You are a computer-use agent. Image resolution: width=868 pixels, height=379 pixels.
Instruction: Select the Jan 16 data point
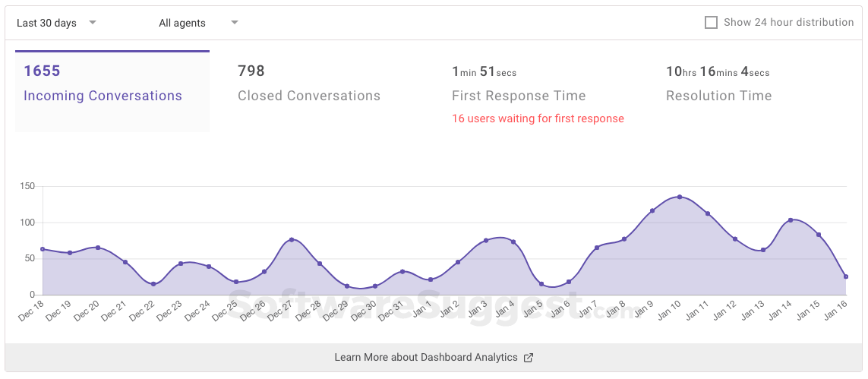coord(846,276)
